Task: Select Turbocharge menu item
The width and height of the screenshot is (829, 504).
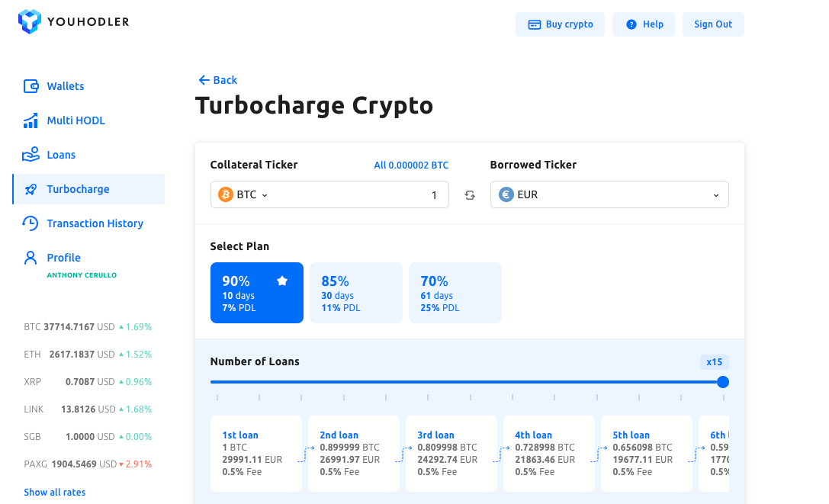Action: pyautogui.click(x=88, y=189)
